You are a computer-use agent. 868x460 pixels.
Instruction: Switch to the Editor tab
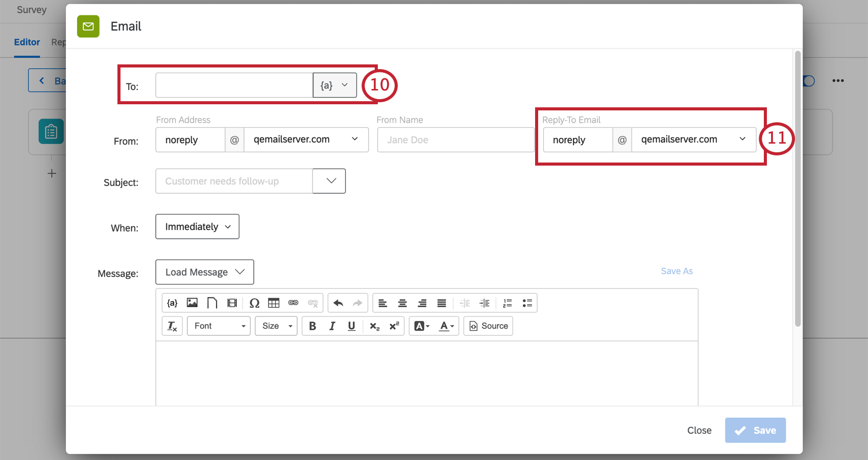point(27,42)
